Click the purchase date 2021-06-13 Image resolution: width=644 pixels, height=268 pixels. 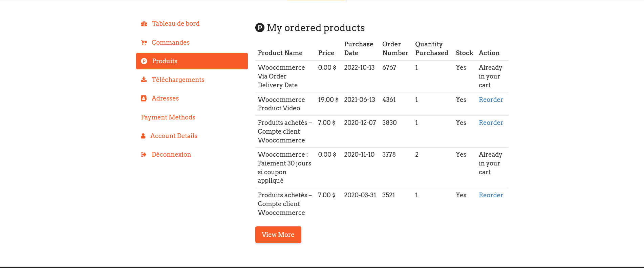click(x=360, y=100)
